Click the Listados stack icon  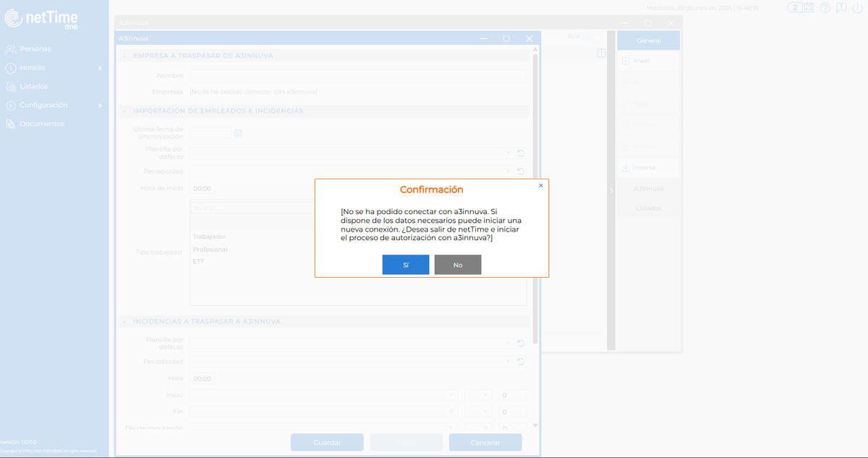[x=10, y=86]
